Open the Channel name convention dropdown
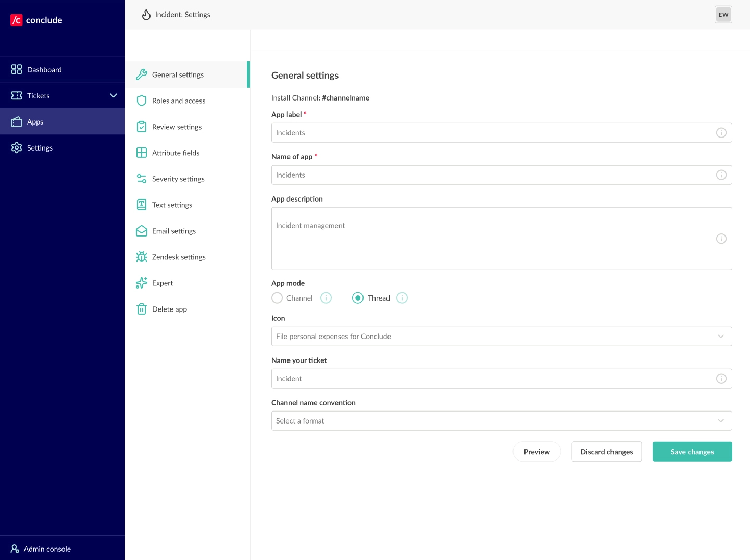The width and height of the screenshot is (750, 560). (501, 421)
